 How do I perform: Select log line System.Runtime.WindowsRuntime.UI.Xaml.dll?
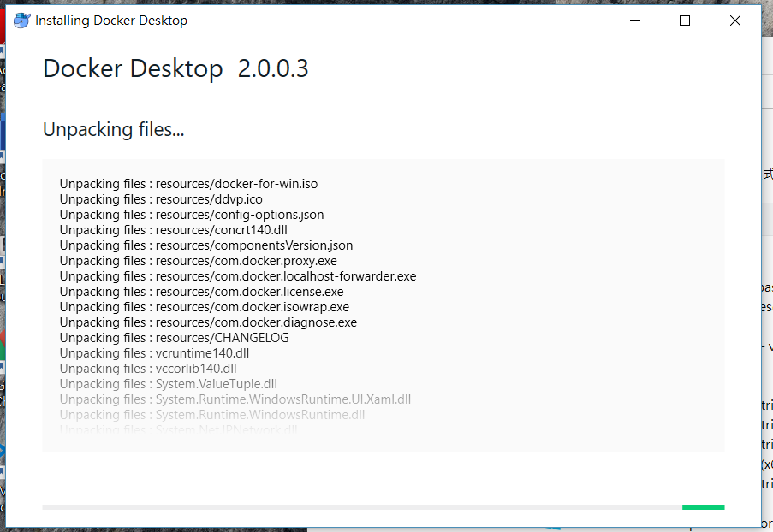point(235,399)
